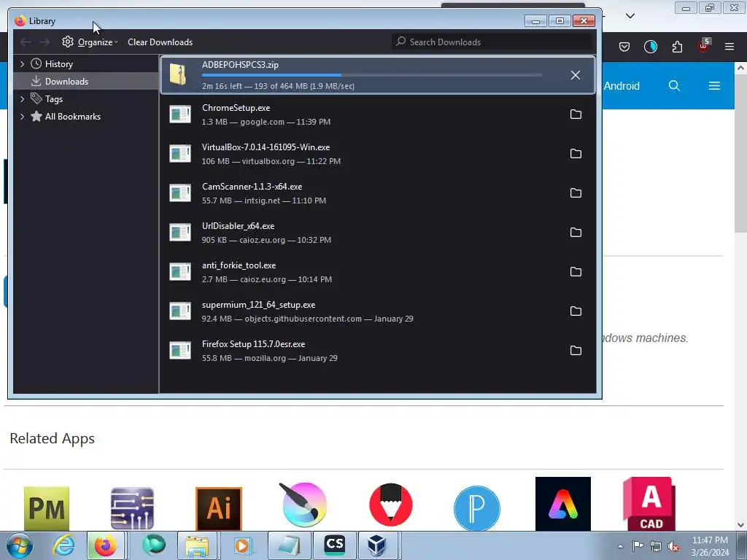Viewport: 747px width, 560px height.
Task: Open containing folder for CamScanner-1.1.3-x64.exe
Action: coord(576,192)
